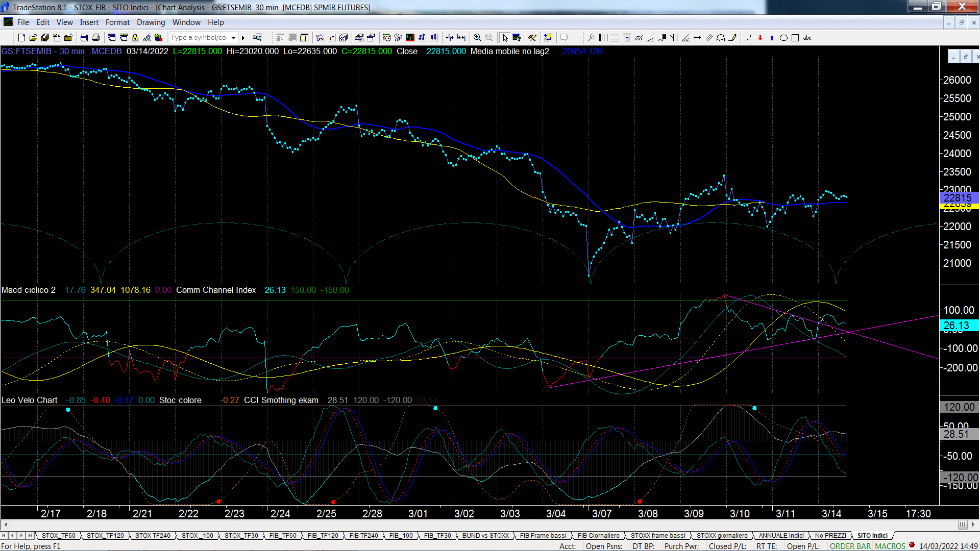The image size is (980, 551).
Task: Click the arrow beside the symbol box
Action: (243, 38)
